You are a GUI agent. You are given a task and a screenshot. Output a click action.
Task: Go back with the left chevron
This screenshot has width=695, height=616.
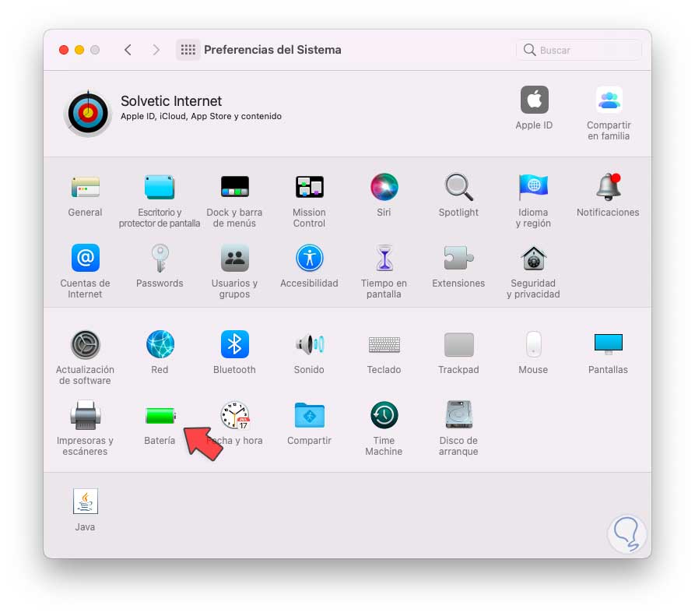128,50
